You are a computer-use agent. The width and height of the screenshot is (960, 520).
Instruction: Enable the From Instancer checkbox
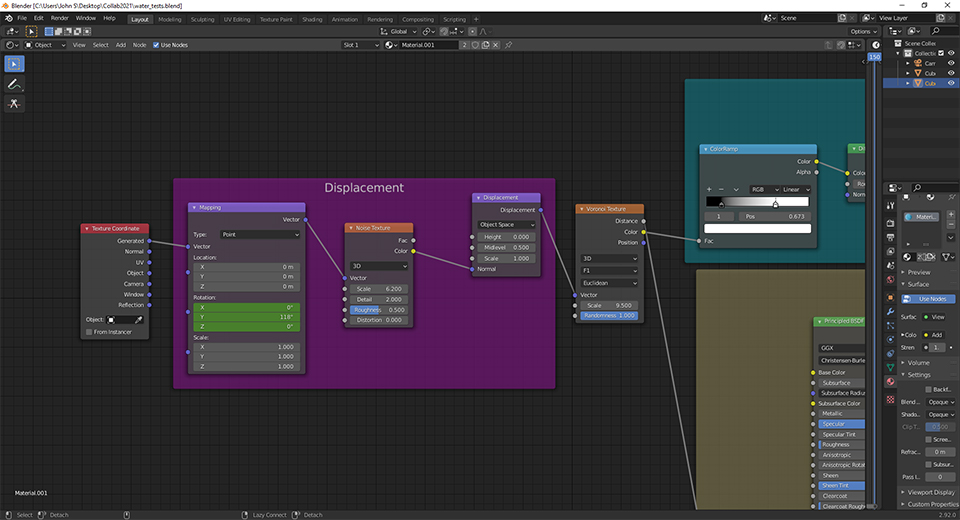89,332
